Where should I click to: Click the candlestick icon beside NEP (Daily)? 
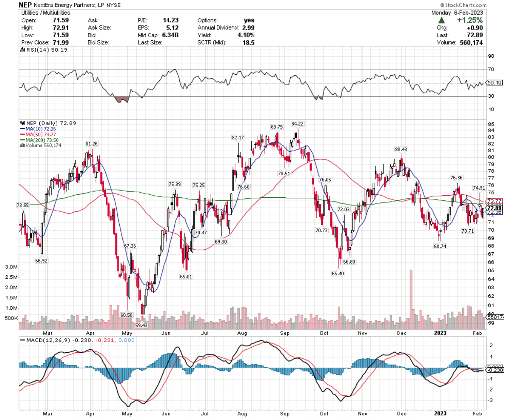(22, 123)
